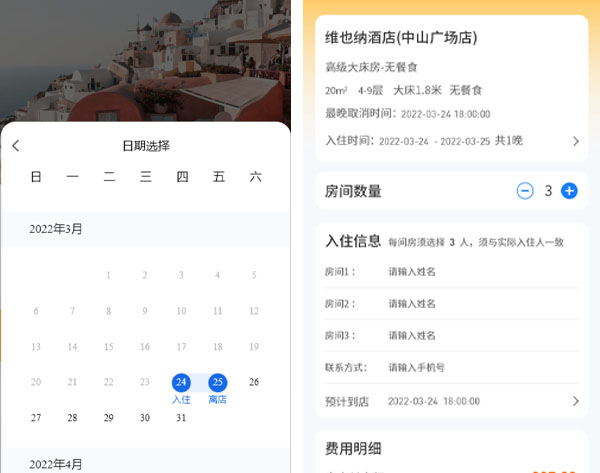Tap the back arrow in date picker
This screenshot has height=473, width=600.
coord(16,146)
